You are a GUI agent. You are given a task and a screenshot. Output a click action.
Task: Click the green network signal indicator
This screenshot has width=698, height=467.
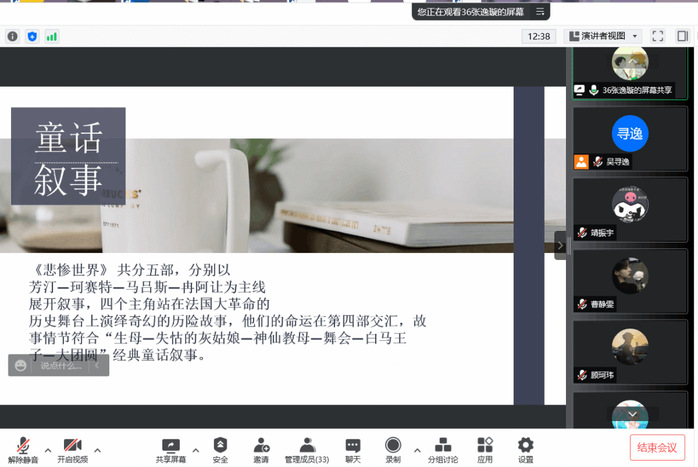[x=51, y=36]
